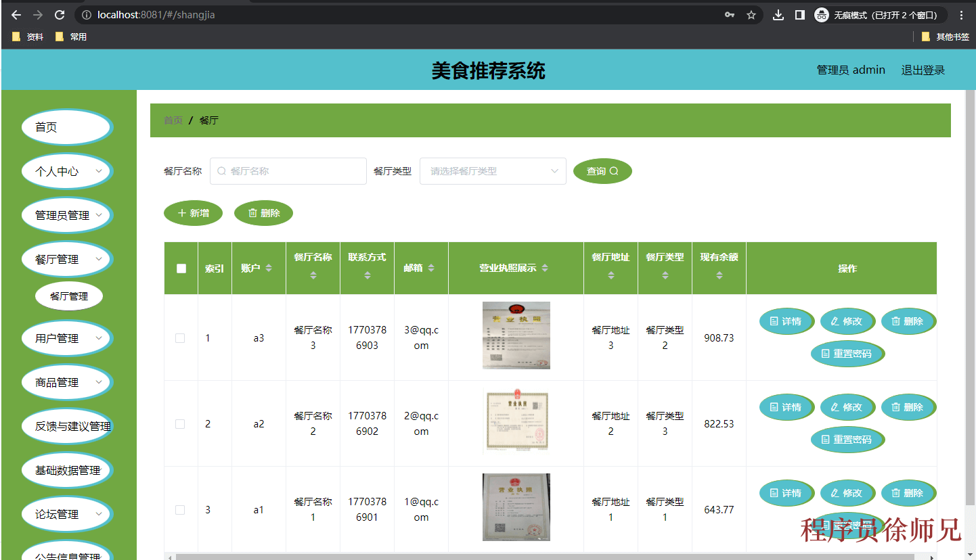The width and height of the screenshot is (976, 560).
Task: Check the checkbox for account a2's row
Action: [181, 423]
